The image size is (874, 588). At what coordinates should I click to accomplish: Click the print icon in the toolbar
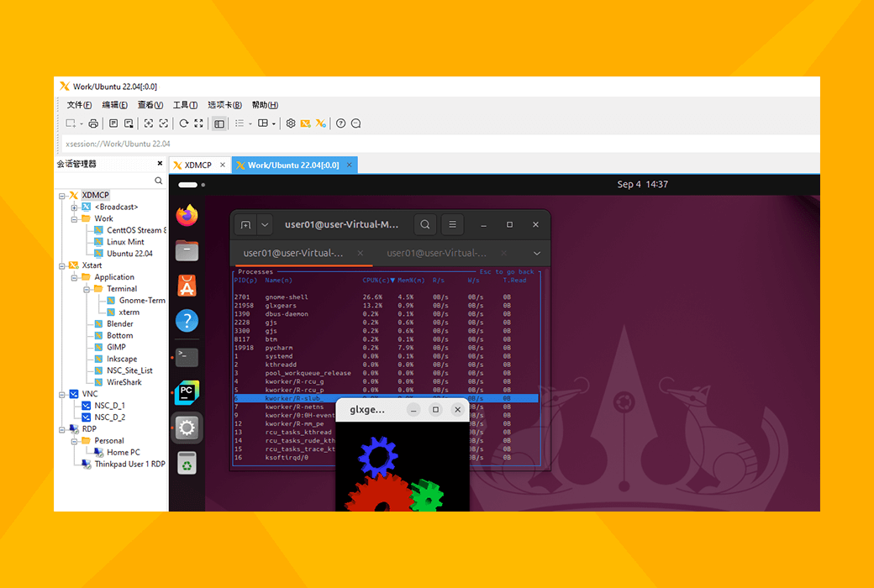tap(93, 123)
